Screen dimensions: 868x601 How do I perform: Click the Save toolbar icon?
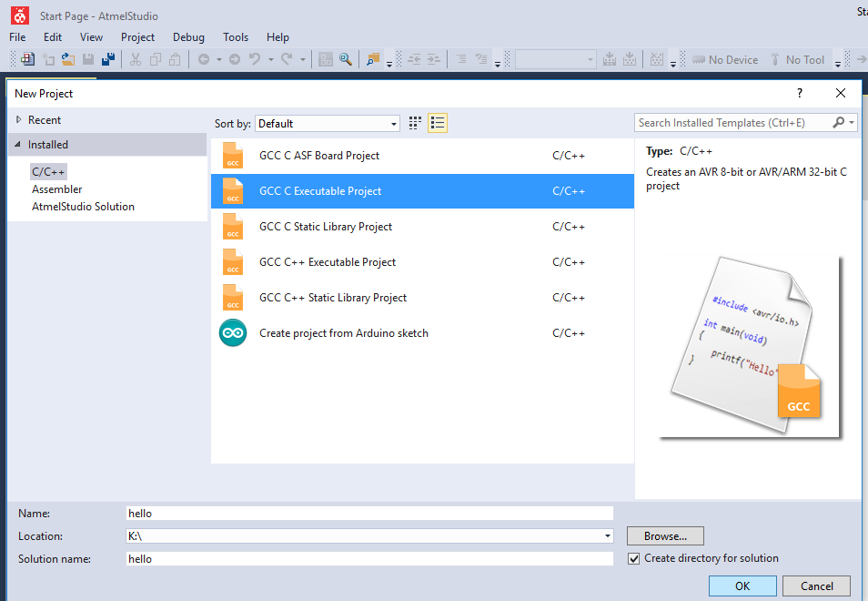(x=88, y=59)
